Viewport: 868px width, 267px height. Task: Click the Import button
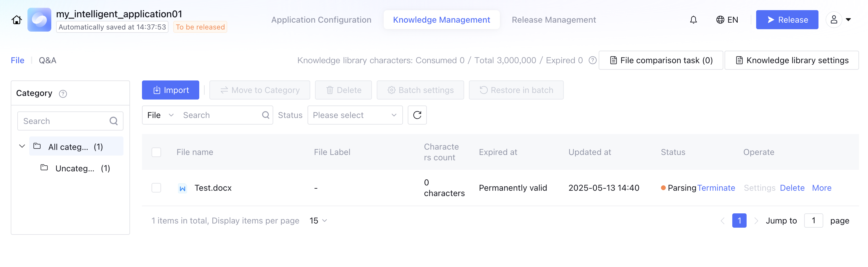point(171,90)
